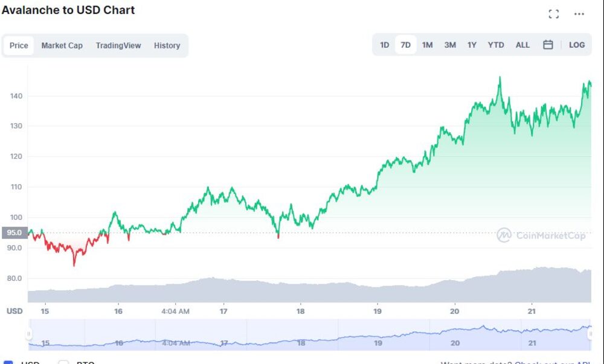Image resolution: width=604 pixels, height=364 pixels.
Task: Switch the chart to LOG scale
Action: click(576, 45)
